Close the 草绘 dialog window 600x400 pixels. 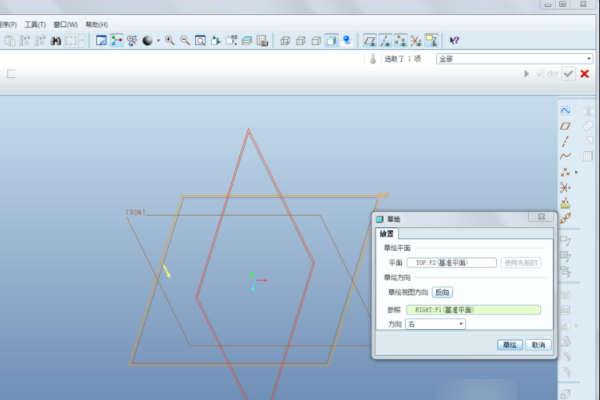click(541, 217)
